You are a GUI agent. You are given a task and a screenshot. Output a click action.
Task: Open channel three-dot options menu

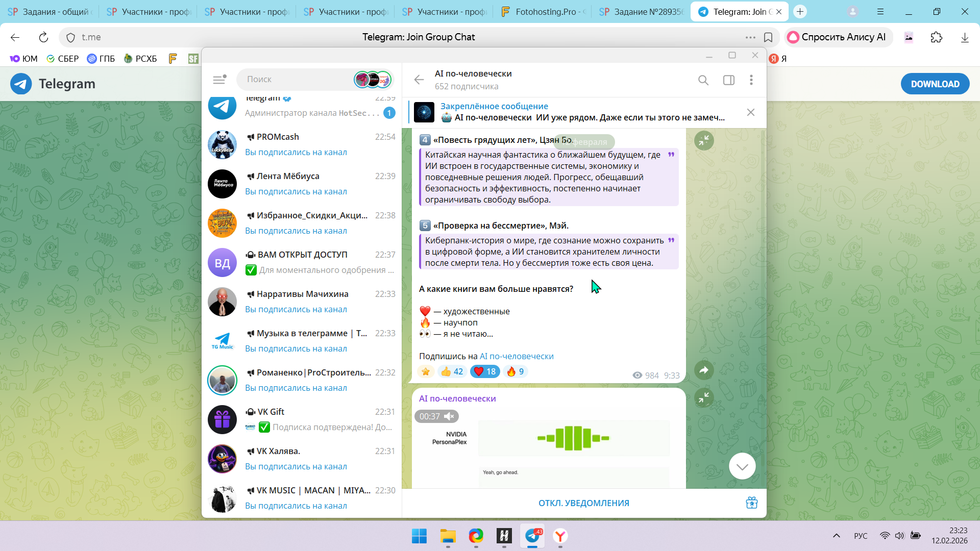coord(751,80)
